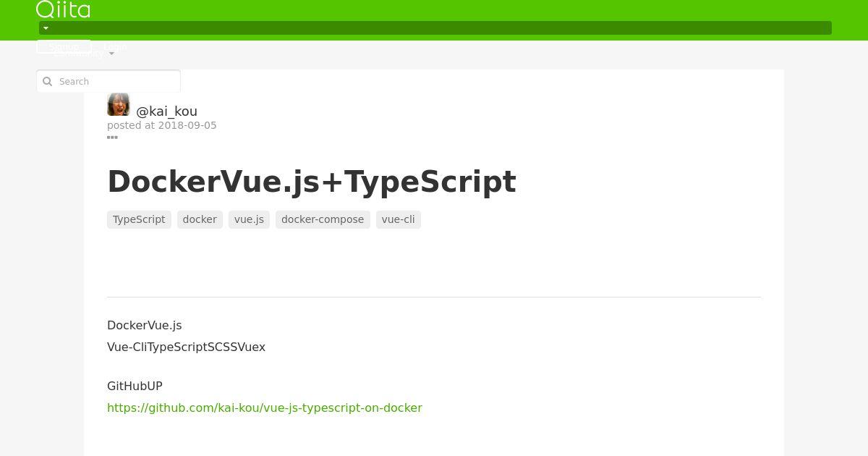The image size is (868, 456).
Task: Click the 'GitHubUP' text line
Action: 135,386
